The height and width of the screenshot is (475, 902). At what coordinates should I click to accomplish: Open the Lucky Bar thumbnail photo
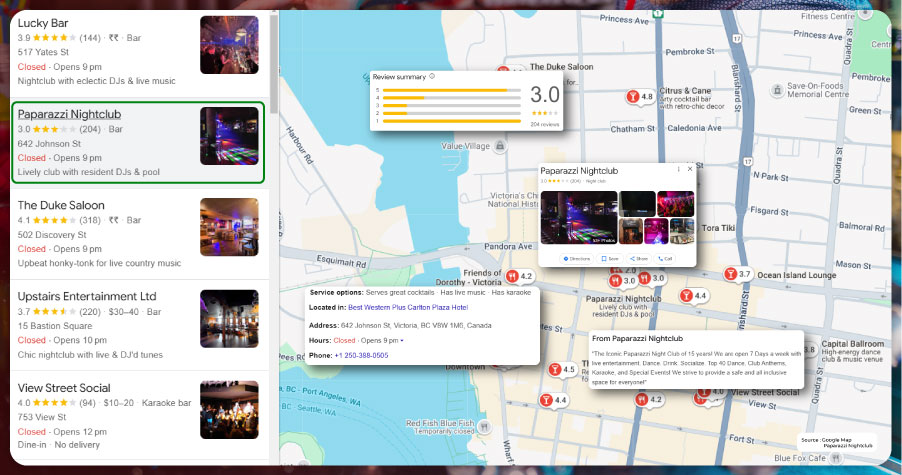229,45
